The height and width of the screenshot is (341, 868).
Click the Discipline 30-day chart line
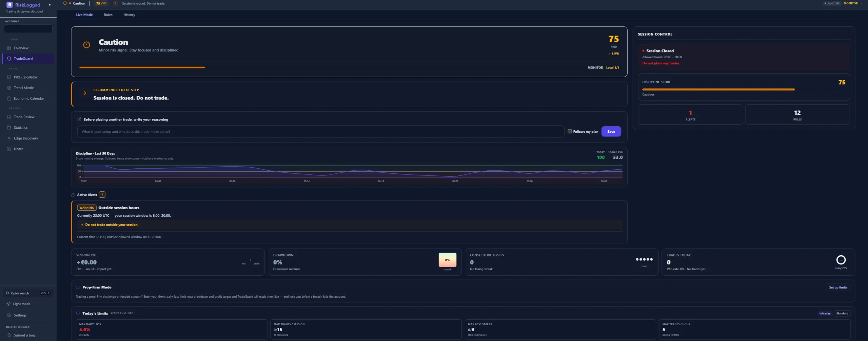pyautogui.click(x=353, y=171)
